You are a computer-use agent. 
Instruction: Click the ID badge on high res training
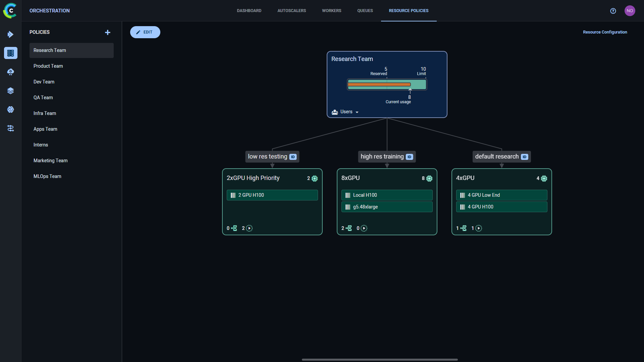tap(409, 157)
